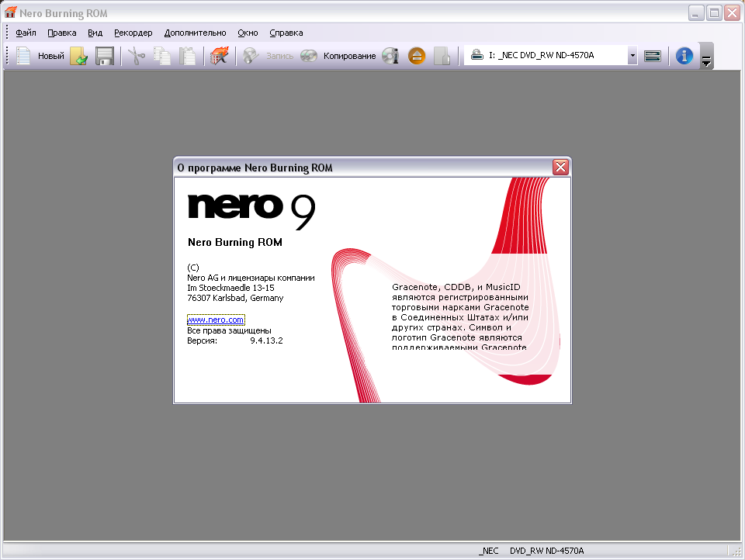
Task: Click the version number '9.4.13.2'
Action: point(266,340)
